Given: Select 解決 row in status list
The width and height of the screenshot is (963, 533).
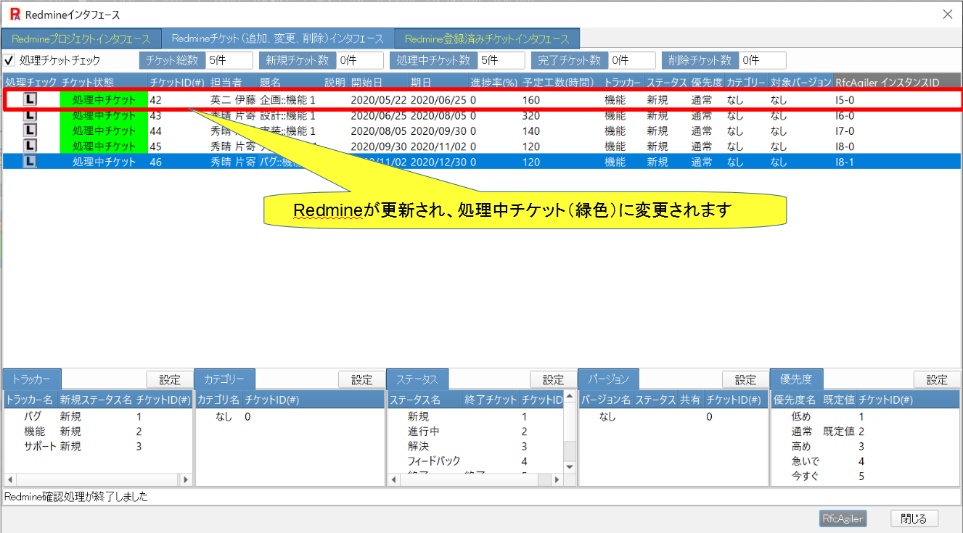Looking at the screenshot, I should click(x=476, y=446).
